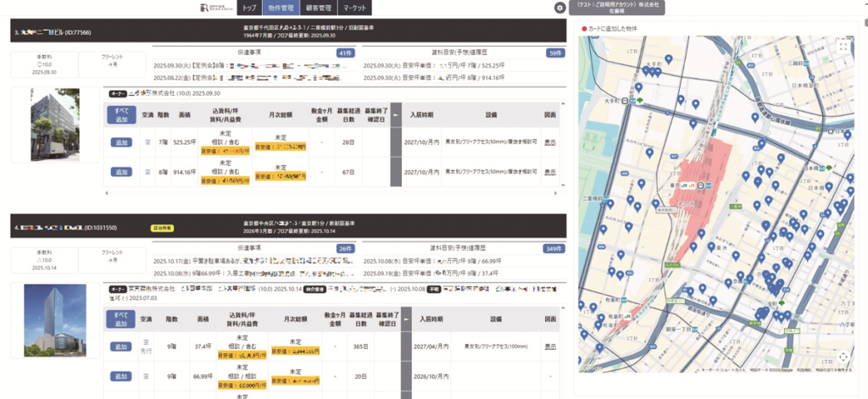Add the 9階 37.4坪 floor to cart

point(120,346)
